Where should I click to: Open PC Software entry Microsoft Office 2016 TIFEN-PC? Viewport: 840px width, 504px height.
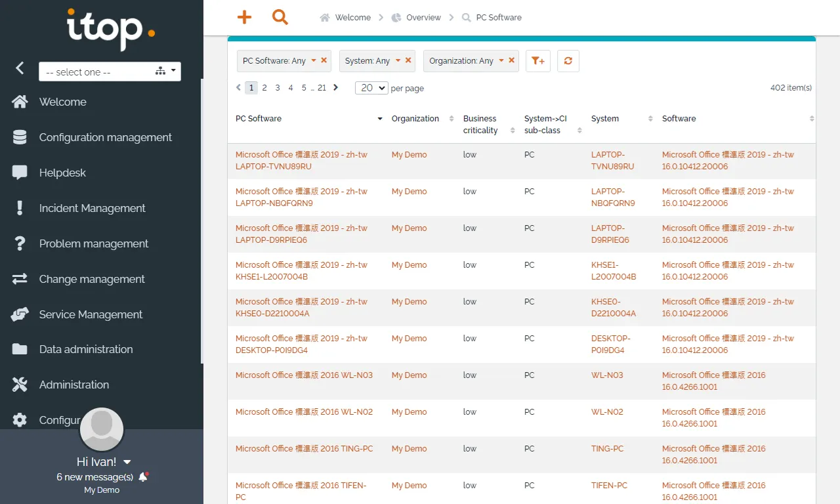point(301,492)
